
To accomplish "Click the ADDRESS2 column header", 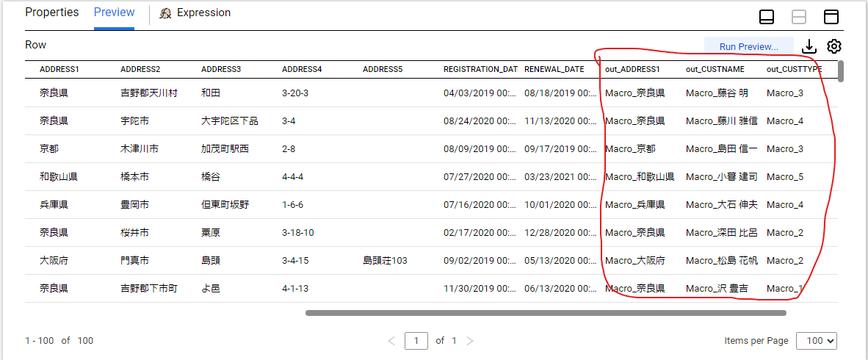I will pyautogui.click(x=140, y=69).
